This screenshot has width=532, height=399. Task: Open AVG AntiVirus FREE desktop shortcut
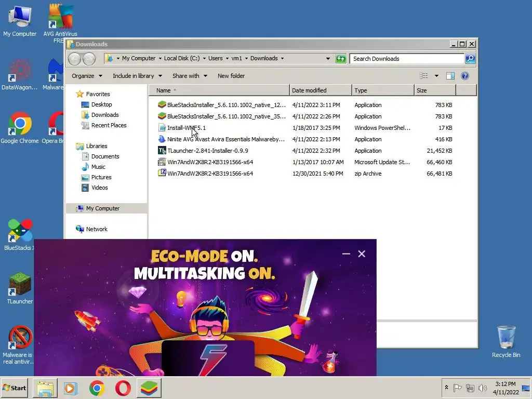coord(60,23)
